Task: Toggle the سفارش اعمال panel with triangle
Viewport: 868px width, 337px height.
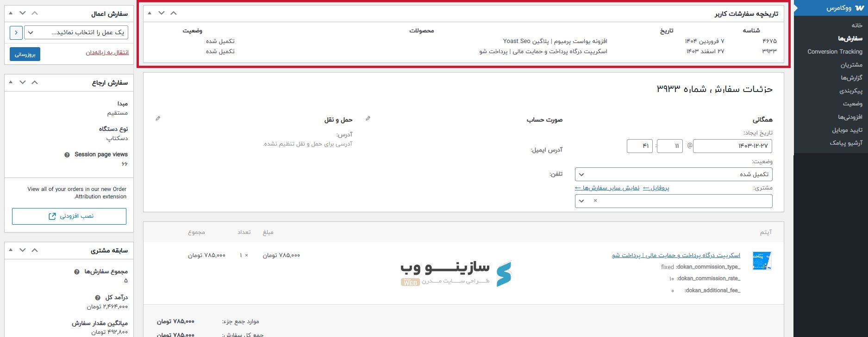Action: 11,13
